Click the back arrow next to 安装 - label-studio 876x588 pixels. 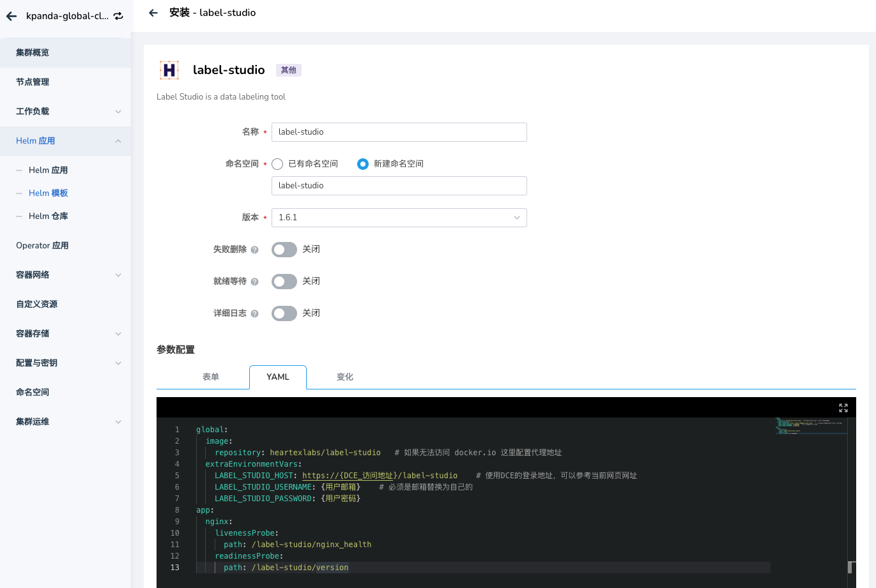[153, 12]
